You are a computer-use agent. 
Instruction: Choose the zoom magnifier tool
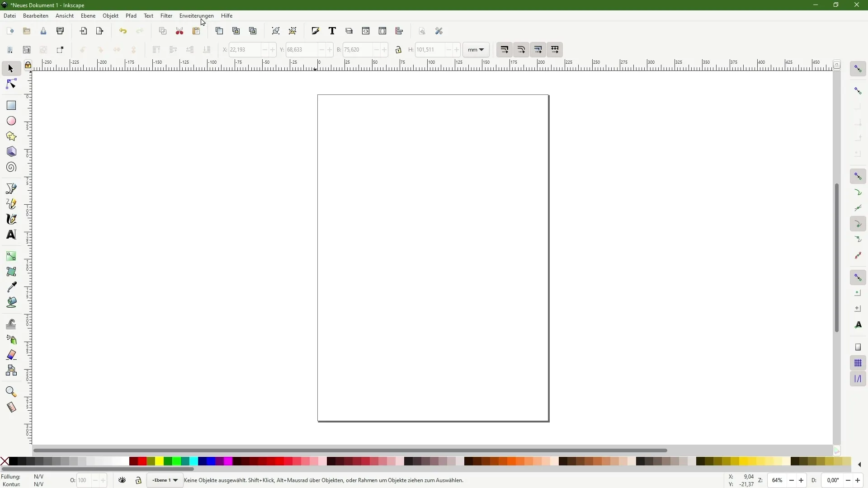(11, 392)
